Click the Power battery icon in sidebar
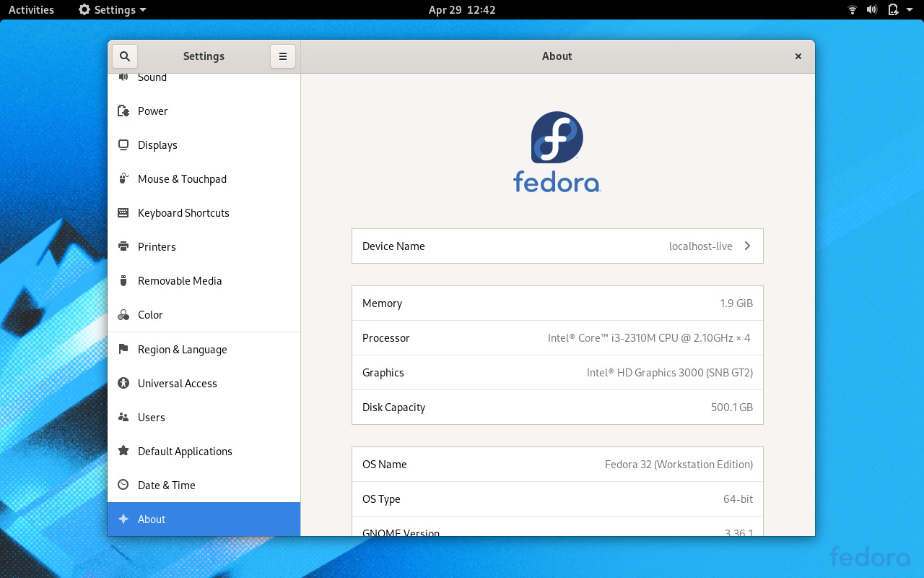This screenshot has width=924, height=578. (x=123, y=111)
